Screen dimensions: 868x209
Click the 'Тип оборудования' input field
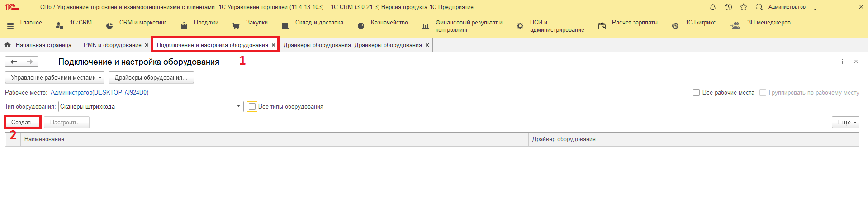(x=146, y=107)
